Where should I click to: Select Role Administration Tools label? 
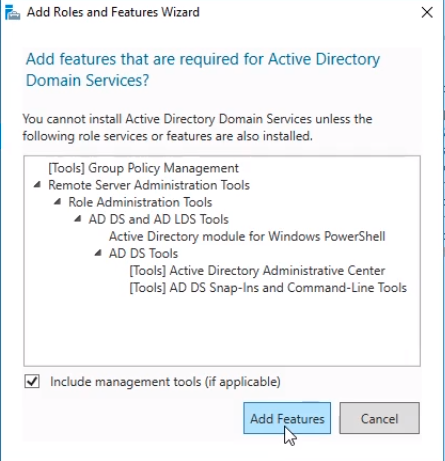click(140, 202)
